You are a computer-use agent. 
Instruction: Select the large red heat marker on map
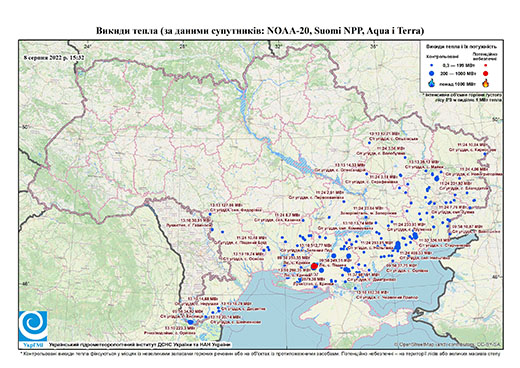314,266
